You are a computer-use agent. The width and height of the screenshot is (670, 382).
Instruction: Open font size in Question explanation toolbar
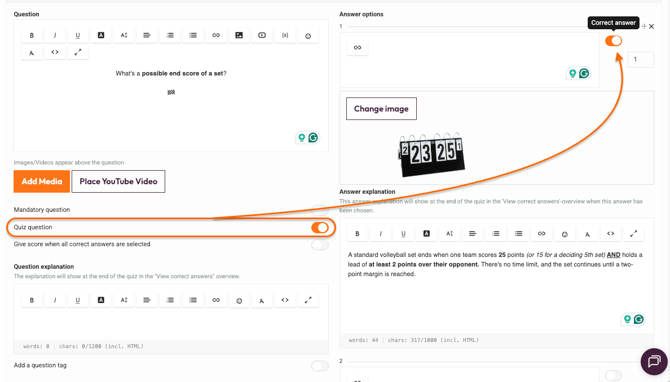(x=124, y=300)
